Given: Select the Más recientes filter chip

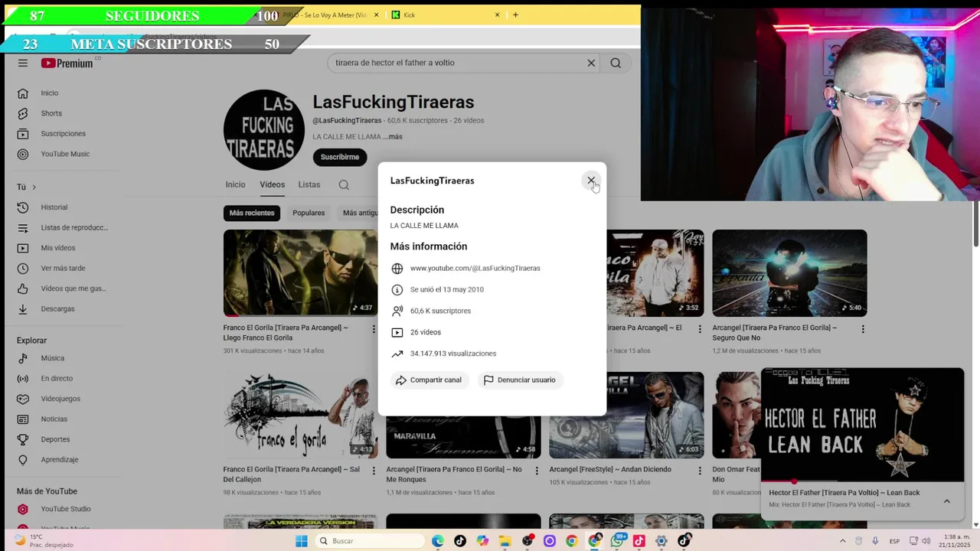Looking at the screenshot, I should pyautogui.click(x=252, y=213).
